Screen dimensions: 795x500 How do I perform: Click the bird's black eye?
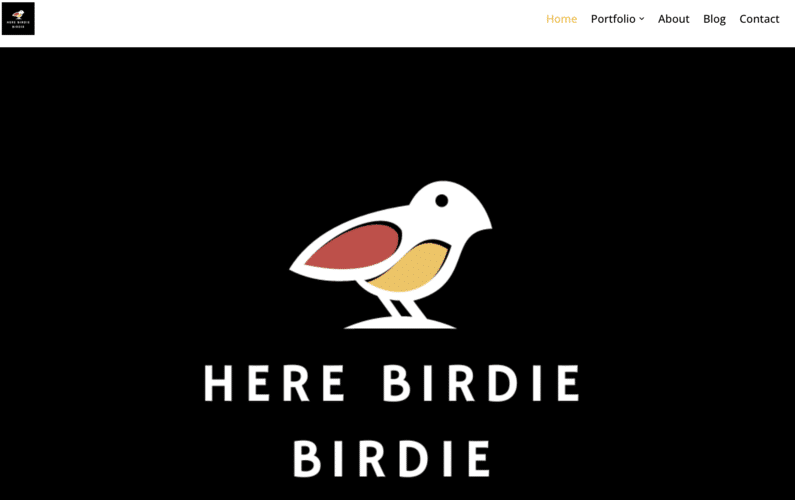pyautogui.click(x=442, y=200)
